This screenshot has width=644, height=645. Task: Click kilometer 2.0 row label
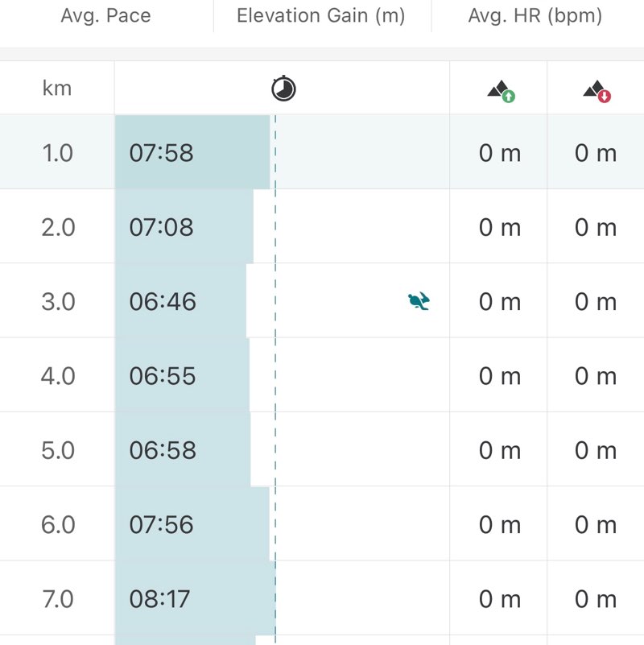(57, 227)
